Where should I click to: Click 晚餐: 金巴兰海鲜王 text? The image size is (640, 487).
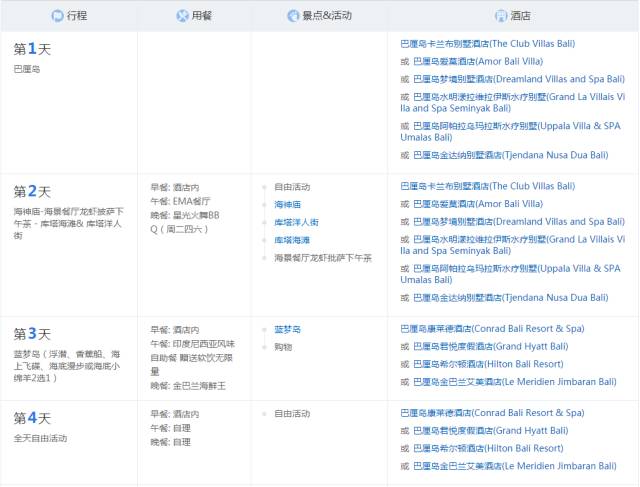[188, 386]
